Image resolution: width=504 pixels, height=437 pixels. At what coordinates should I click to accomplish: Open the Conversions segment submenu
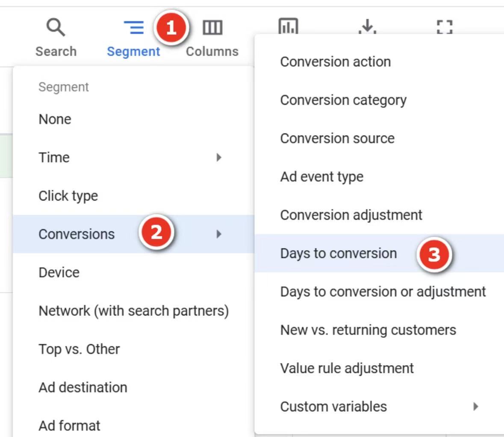(x=133, y=234)
